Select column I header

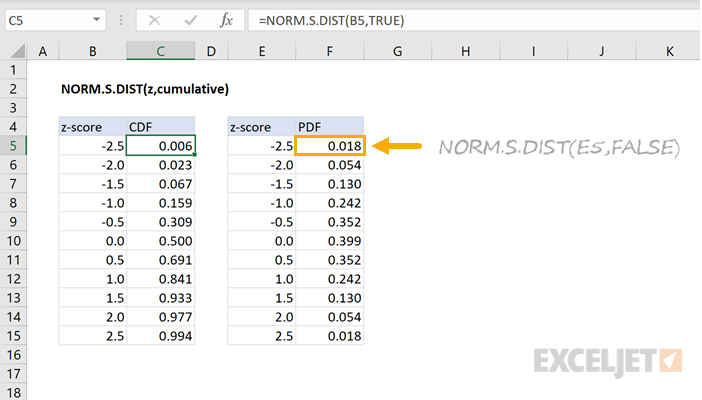pos(534,51)
